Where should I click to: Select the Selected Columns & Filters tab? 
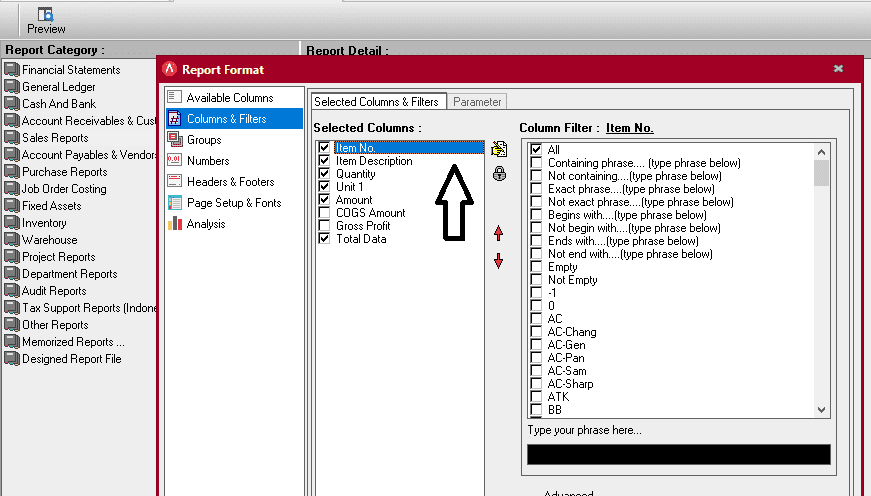click(x=377, y=102)
